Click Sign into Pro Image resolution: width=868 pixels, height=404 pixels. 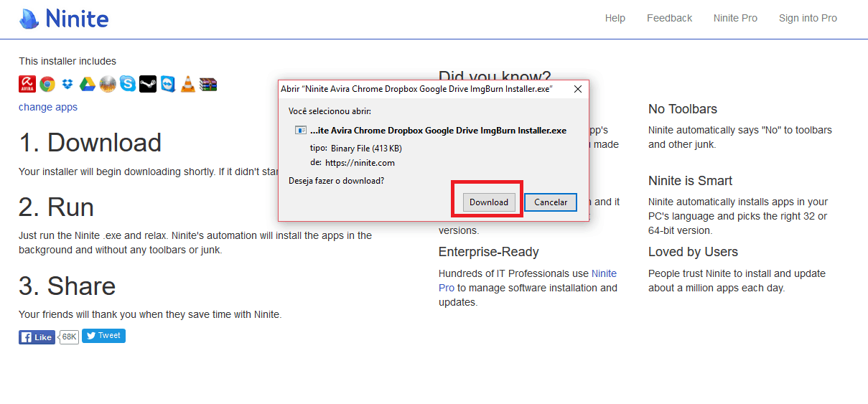pos(808,18)
